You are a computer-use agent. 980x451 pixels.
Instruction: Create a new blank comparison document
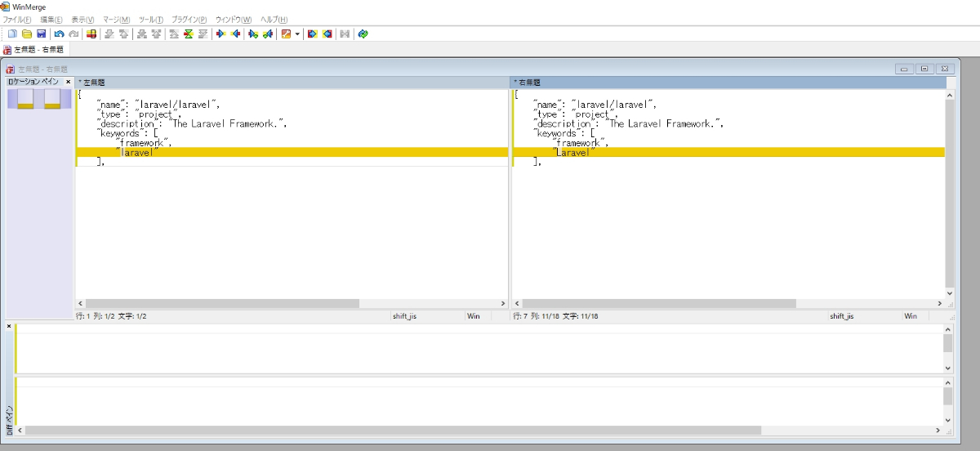pyautogui.click(x=12, y=33)
